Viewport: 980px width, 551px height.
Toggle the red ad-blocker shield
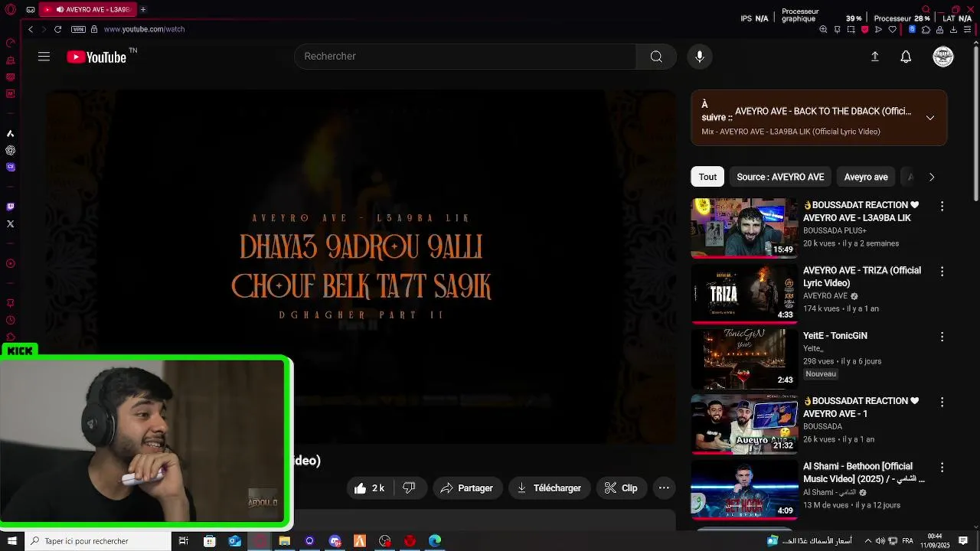coord(864,29)
